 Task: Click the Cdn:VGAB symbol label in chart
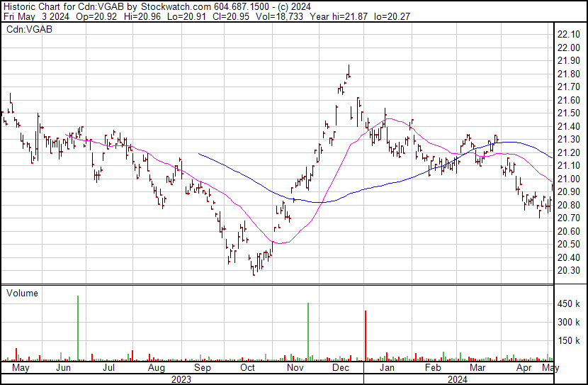coord(29,29)
